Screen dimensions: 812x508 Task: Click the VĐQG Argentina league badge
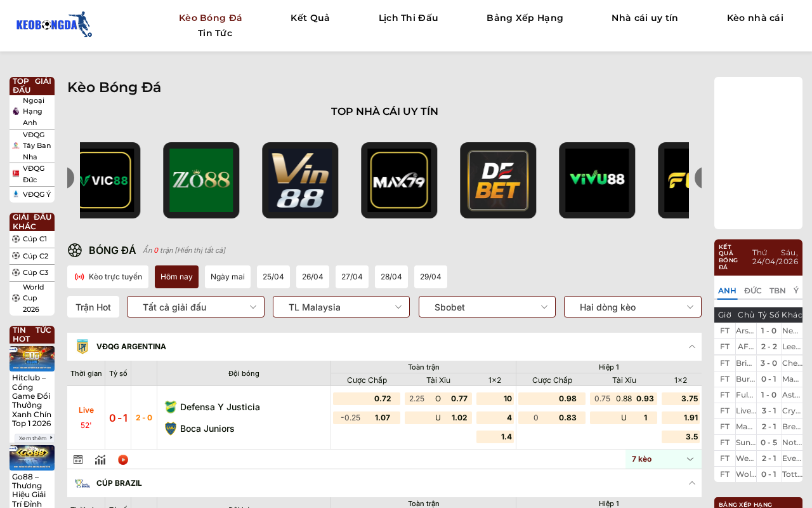pos(82,347)
